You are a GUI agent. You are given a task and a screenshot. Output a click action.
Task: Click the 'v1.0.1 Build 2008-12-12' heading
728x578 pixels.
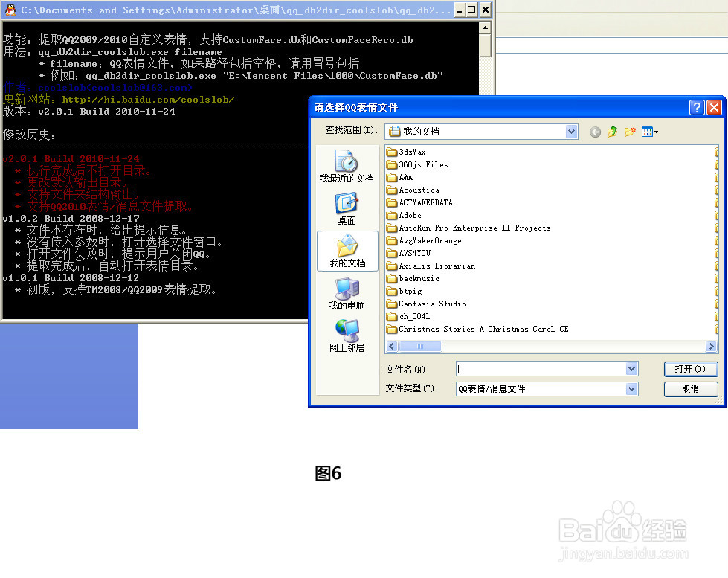(71, 278)
